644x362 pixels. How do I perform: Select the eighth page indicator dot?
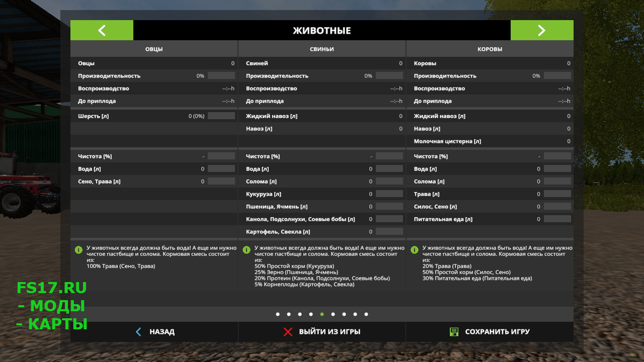[x=355, y=314]
